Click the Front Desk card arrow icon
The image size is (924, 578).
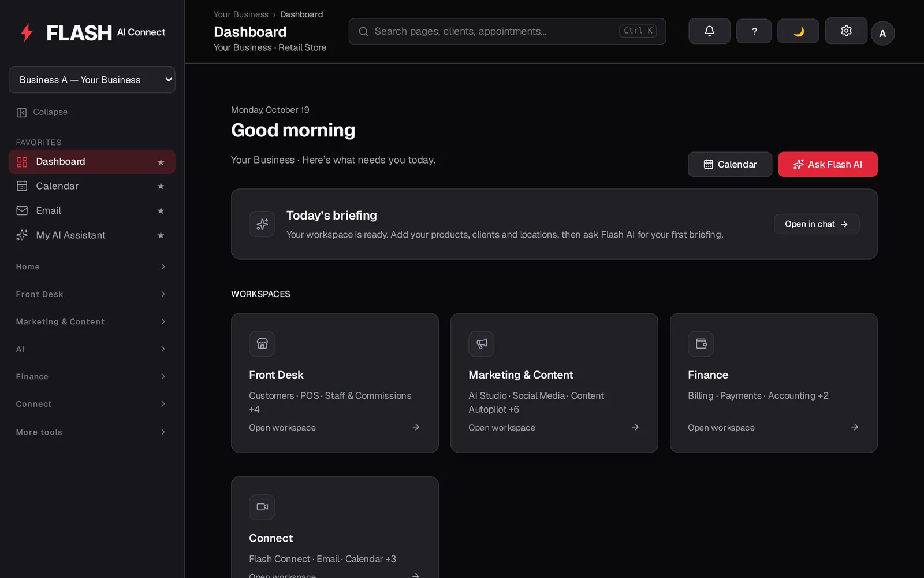click(x=416, y=427)
